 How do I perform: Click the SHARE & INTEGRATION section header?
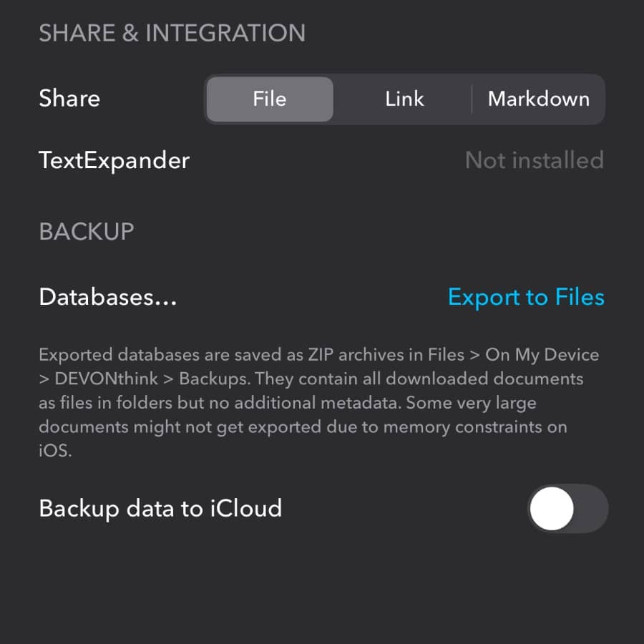coord(172,33)
